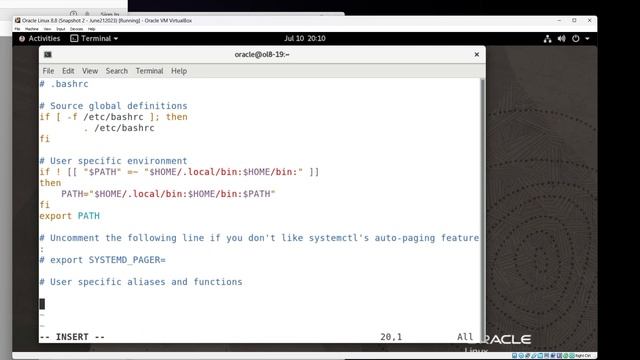Click the '. /etc/bashrc' line
The width and height of the screenshot is (640, 360).
click(x=119, y=128)
